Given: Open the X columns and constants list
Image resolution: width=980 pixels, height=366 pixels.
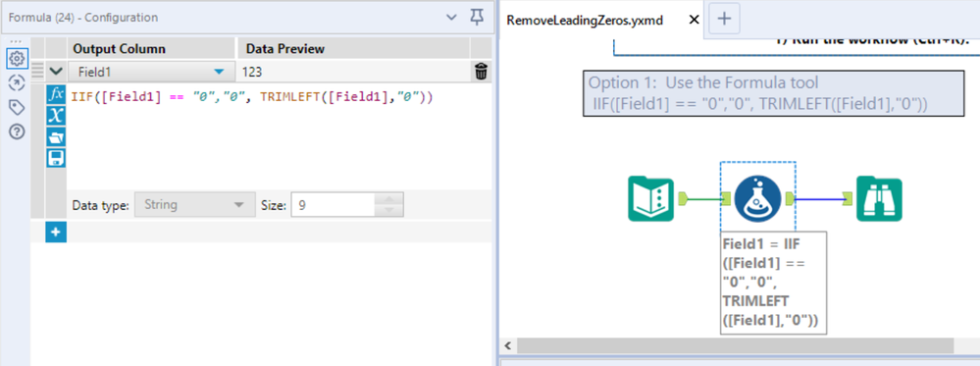Looking at the screenshot, I should click(56, 115).
